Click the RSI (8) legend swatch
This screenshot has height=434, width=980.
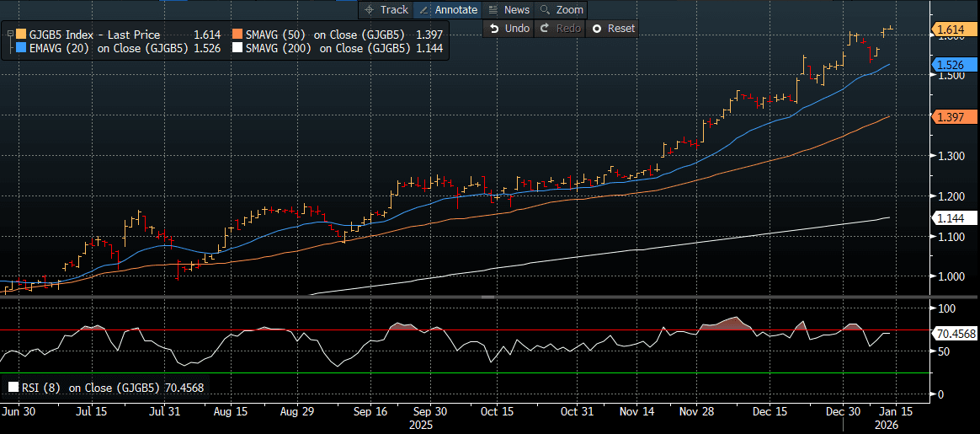13,388
